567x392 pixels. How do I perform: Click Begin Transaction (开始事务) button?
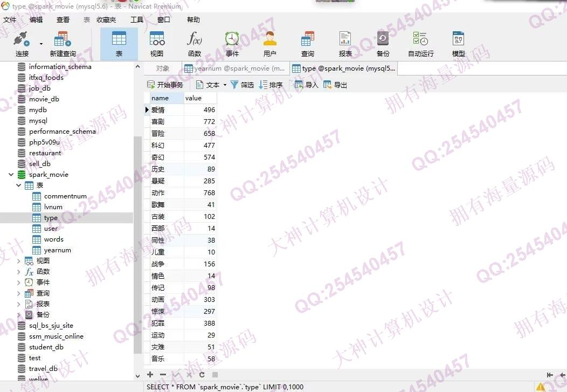[x=165, y=85]
